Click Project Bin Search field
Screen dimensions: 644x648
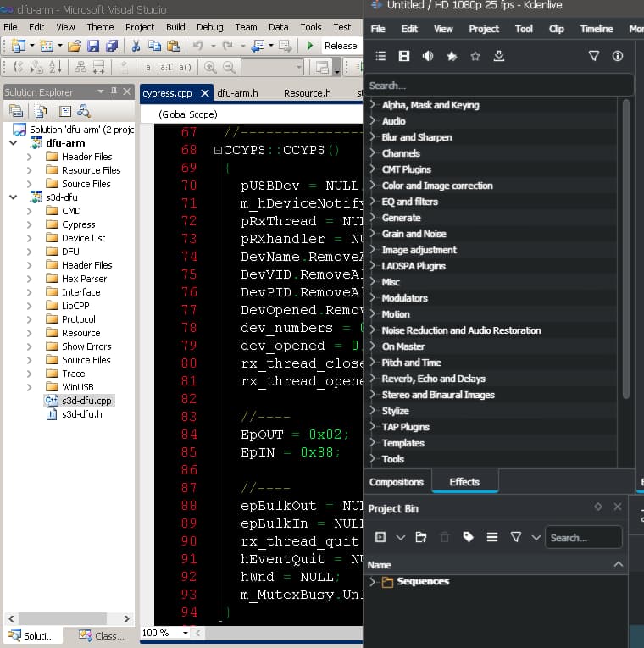click(x=584, y=538)
